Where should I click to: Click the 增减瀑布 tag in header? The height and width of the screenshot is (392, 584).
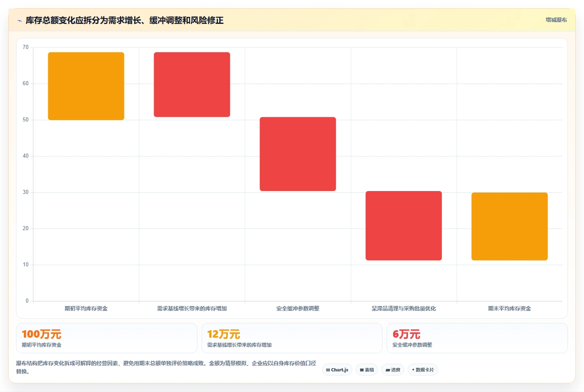click(x=556, y=20)
